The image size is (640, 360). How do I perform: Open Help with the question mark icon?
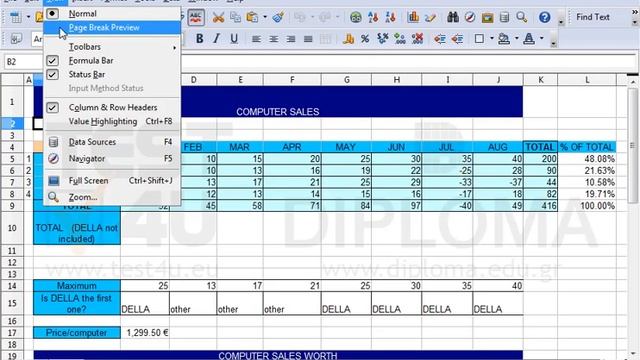coord(544,17)
